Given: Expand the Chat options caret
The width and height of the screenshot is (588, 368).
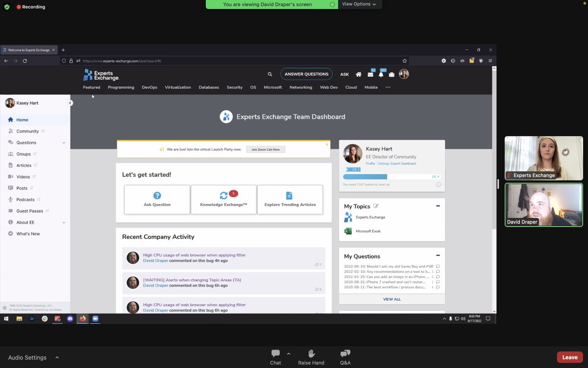Looking at the screenshot, I should [289, 353].
